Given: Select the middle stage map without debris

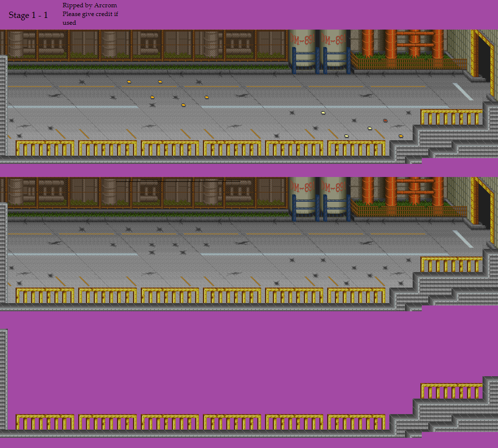Looking at the screenshot, I should coord(249,244).
